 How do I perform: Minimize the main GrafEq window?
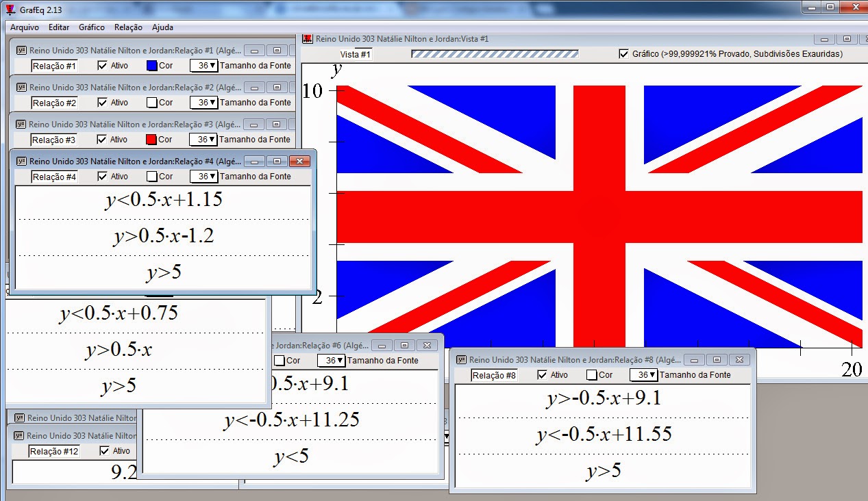pyautogui.click(x=810, y=7)
